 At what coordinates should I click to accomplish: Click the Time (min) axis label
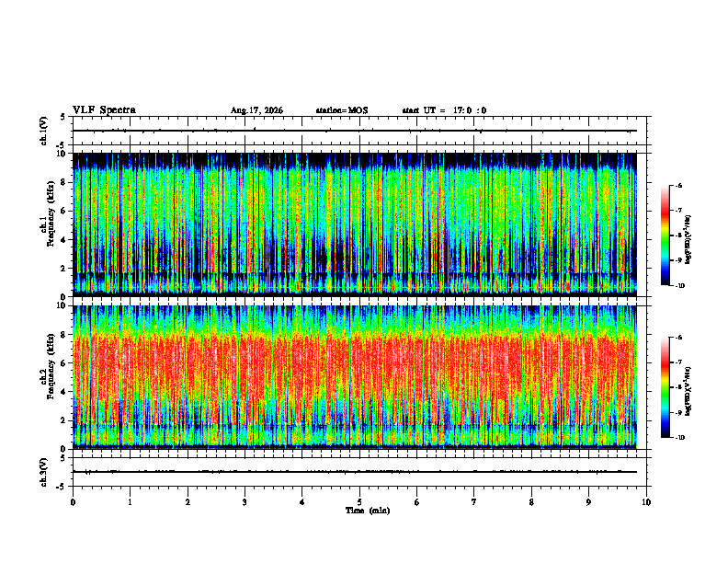point(368,511)
